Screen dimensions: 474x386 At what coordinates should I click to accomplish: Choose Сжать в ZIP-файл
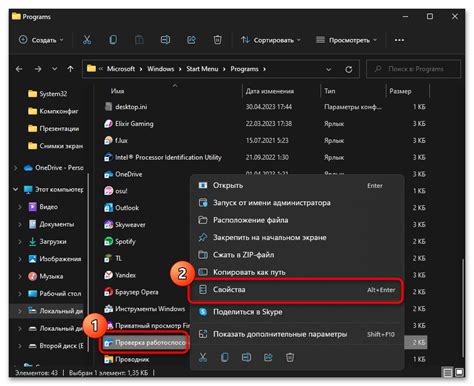[297, 255]
